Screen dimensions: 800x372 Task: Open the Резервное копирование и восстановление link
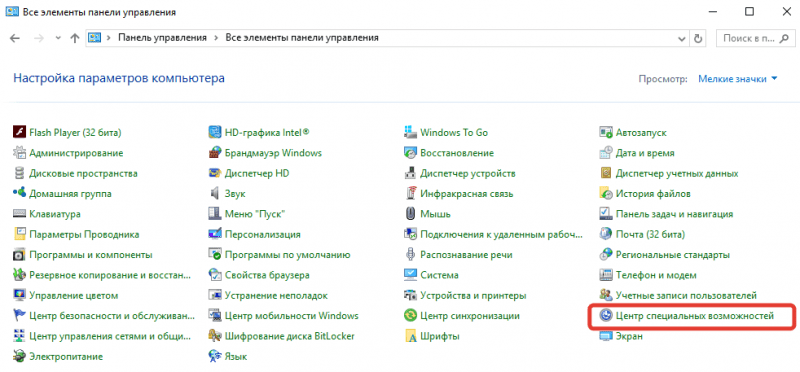(110, 275)
